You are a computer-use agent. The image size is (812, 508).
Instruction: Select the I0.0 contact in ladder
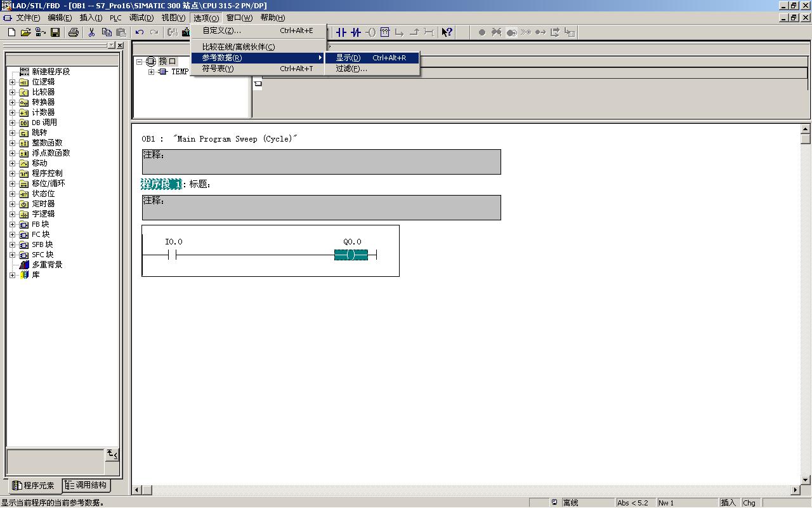(172, 255)
